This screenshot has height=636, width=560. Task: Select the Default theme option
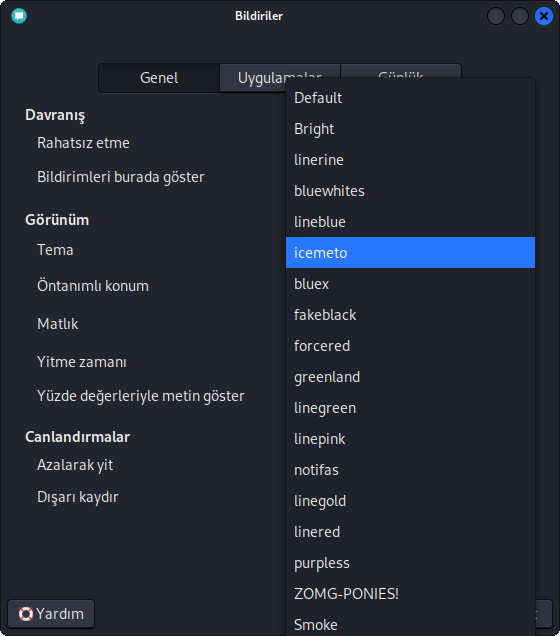(x=410, y=98)
